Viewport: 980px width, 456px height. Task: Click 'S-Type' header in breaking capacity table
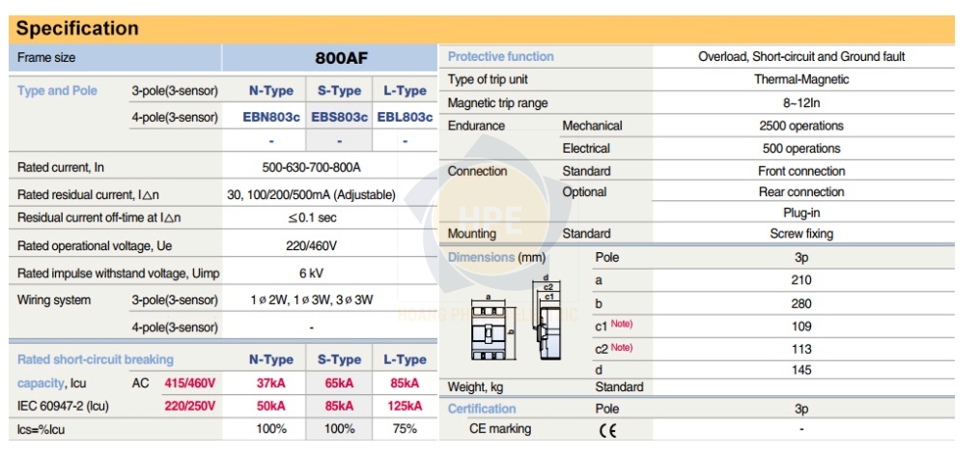339,359
